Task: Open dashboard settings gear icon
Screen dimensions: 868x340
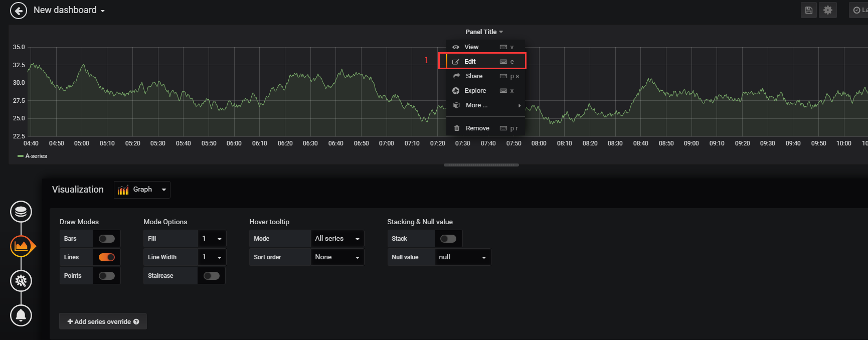Action: pyautogui.click(x=828, y=10)
